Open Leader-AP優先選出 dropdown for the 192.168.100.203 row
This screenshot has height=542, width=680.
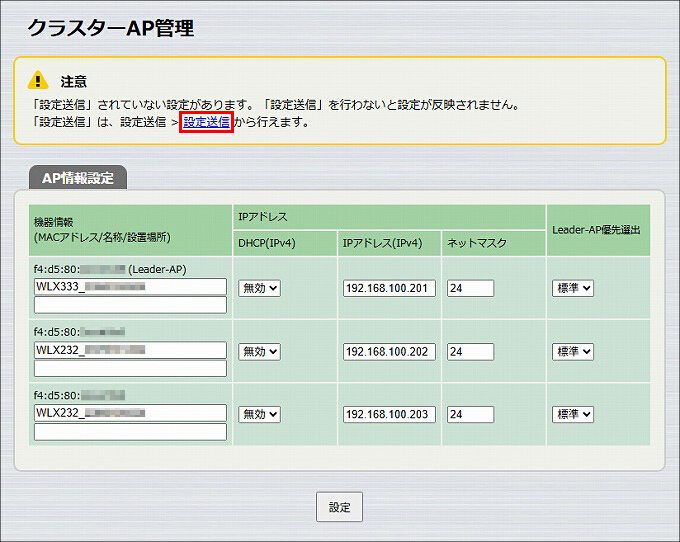pos(572,414)
